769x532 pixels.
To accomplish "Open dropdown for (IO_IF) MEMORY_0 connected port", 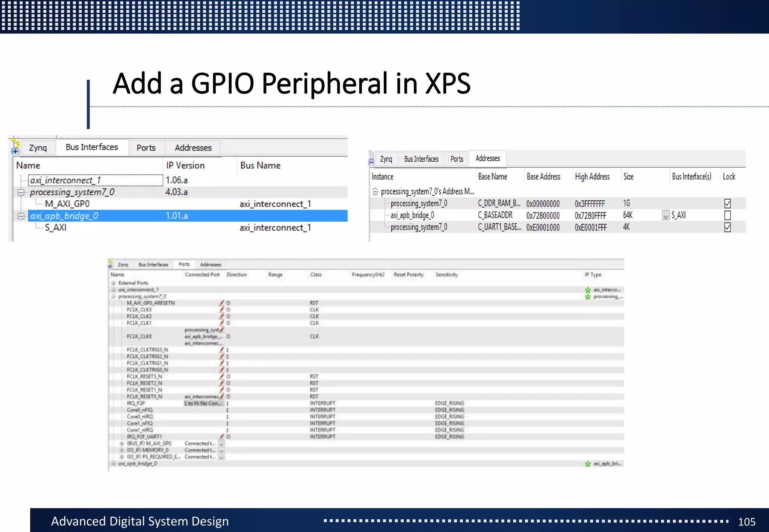I will (222, 450).
